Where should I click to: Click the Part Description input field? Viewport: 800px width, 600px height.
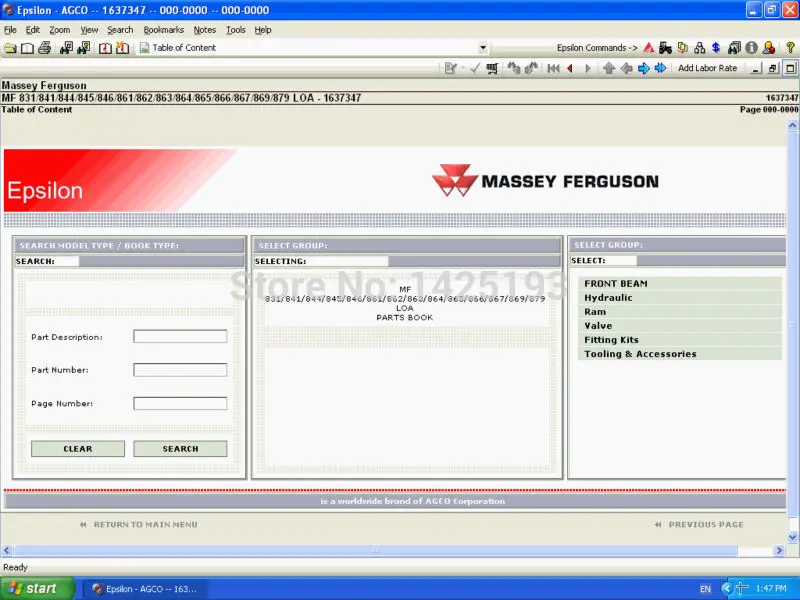(x=180, y=337)
